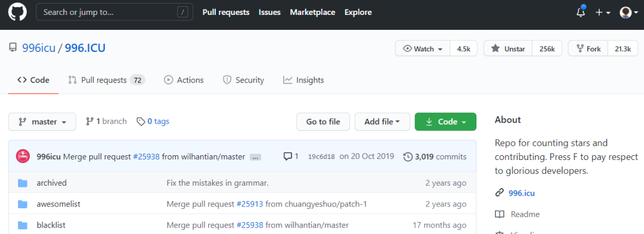Unstar the repository

point(508,48)
